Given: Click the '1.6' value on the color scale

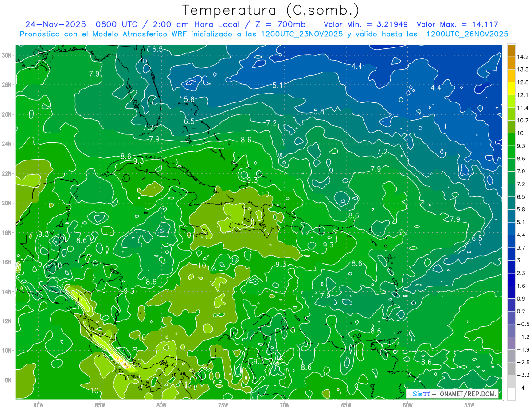Looking at the screenshot, I should tap(522, 286).
